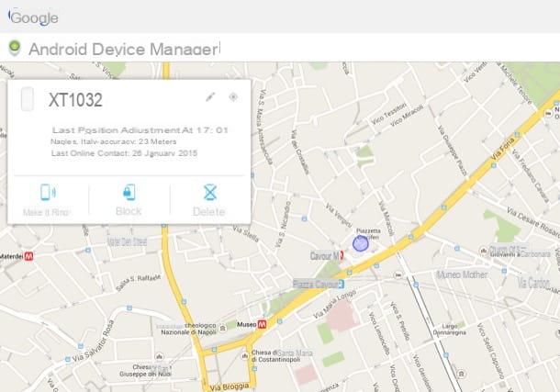Click the Museo metro M icon
The image size is (560, 392).
[x=263, y=324]
